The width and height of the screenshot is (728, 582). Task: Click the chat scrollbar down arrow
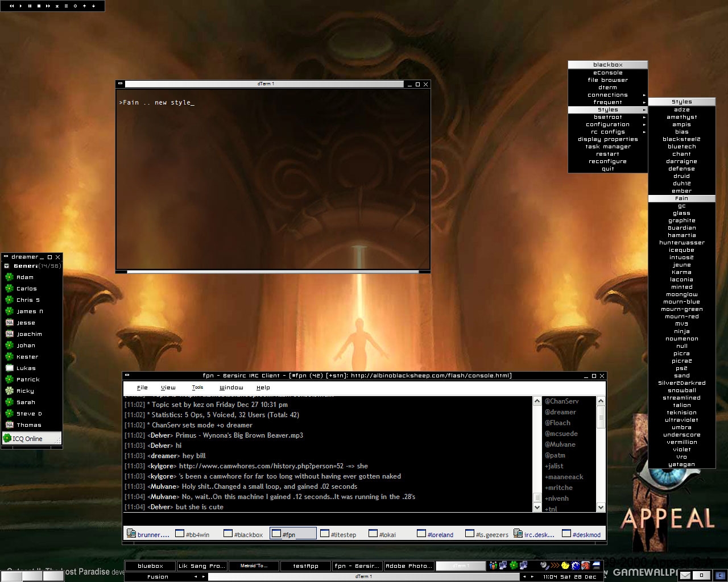click(x=537, y=507)
